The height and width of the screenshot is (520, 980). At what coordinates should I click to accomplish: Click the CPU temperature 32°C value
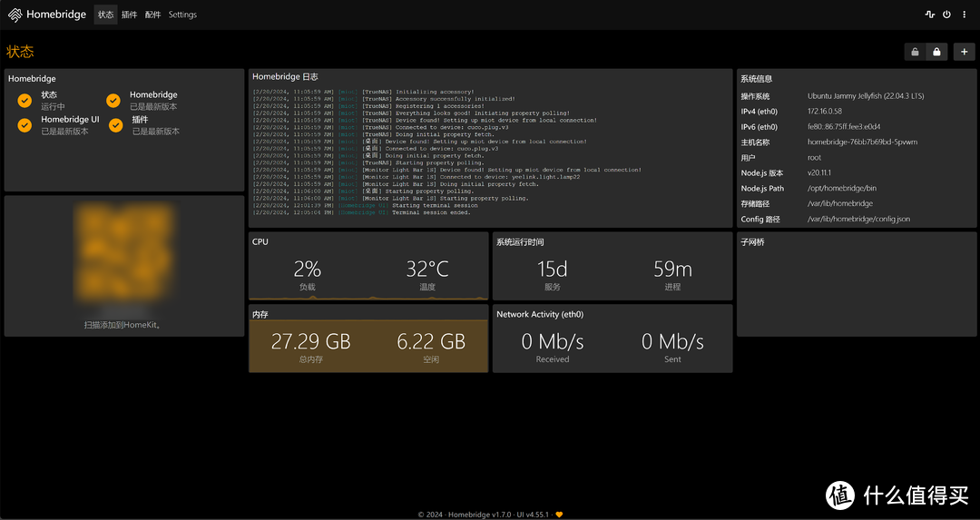427,269
